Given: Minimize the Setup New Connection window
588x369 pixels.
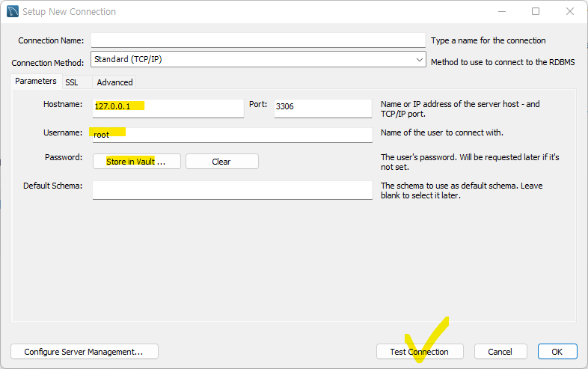Looking at the screenshot, I should [502, 12].
